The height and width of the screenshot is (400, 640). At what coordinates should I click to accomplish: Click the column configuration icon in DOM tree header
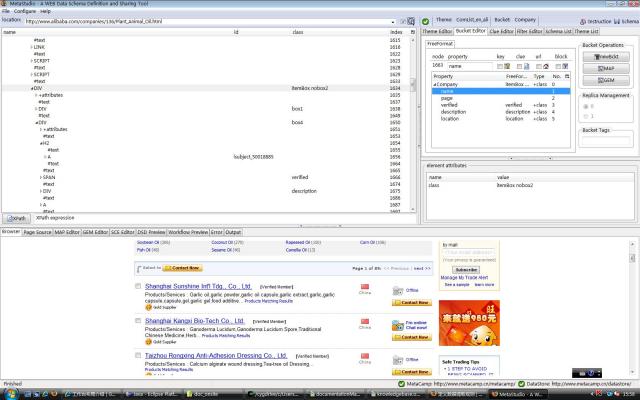[x=413, y=32]
